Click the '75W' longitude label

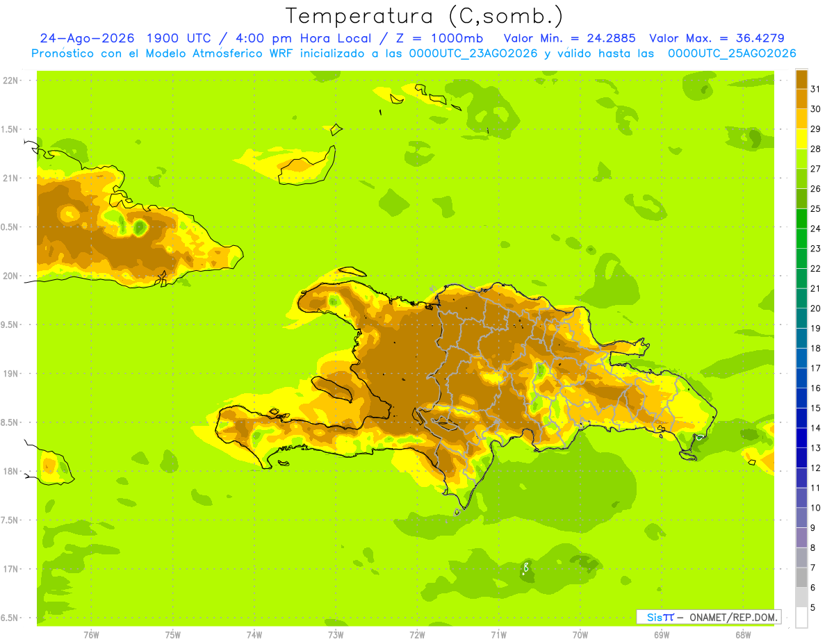173,634
